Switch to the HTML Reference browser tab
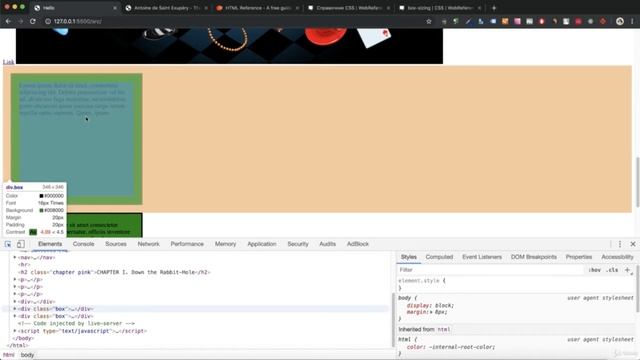This screenshot has width=640, height=360. 258,8
